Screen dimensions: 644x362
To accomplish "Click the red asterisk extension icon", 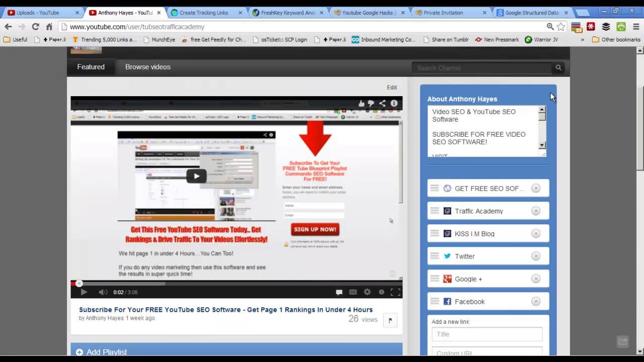I will coord(591,27).
